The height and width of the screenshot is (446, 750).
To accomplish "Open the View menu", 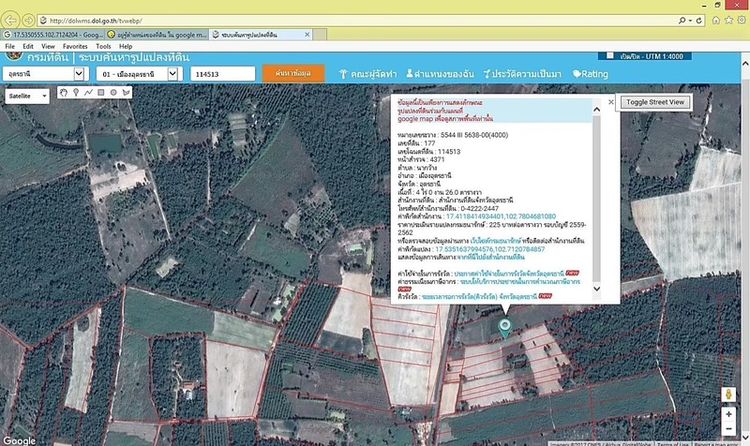I will coord(48,46).
